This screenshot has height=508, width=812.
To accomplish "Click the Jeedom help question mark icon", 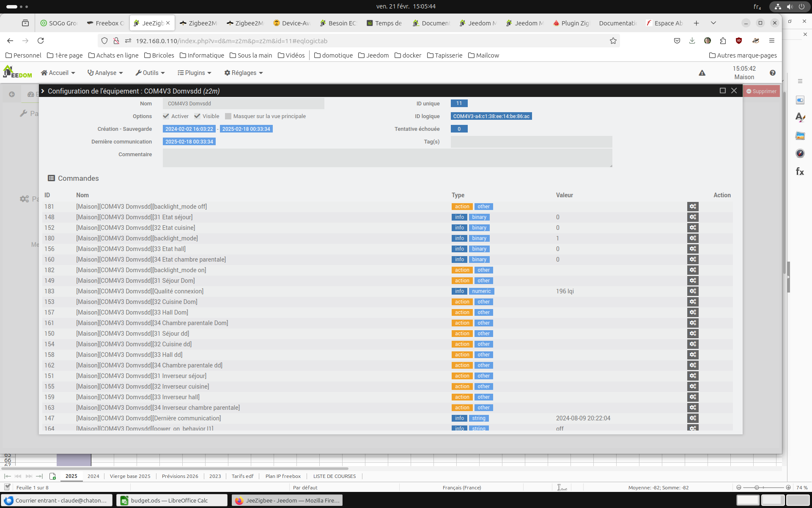I will click(x=773, y=73).
